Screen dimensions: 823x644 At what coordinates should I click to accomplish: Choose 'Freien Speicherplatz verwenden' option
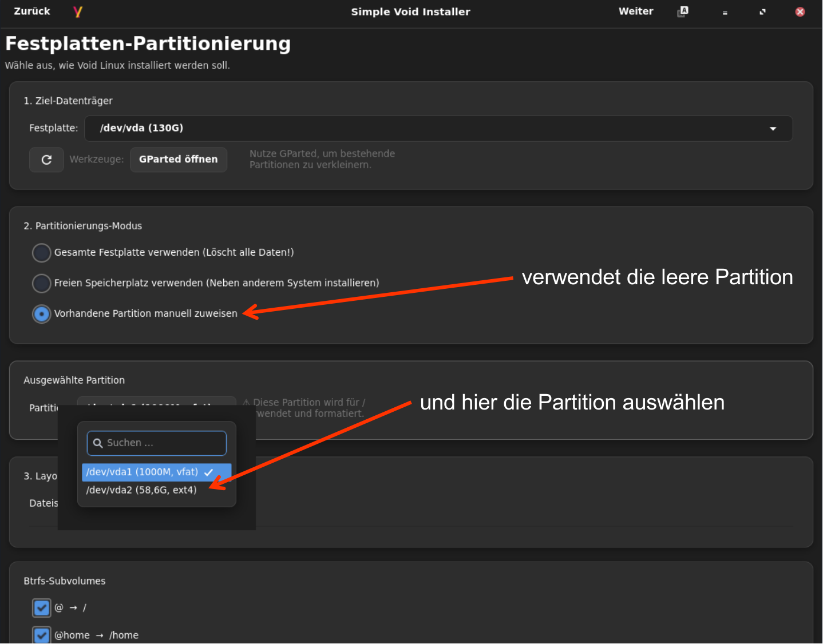click(42, 283)
